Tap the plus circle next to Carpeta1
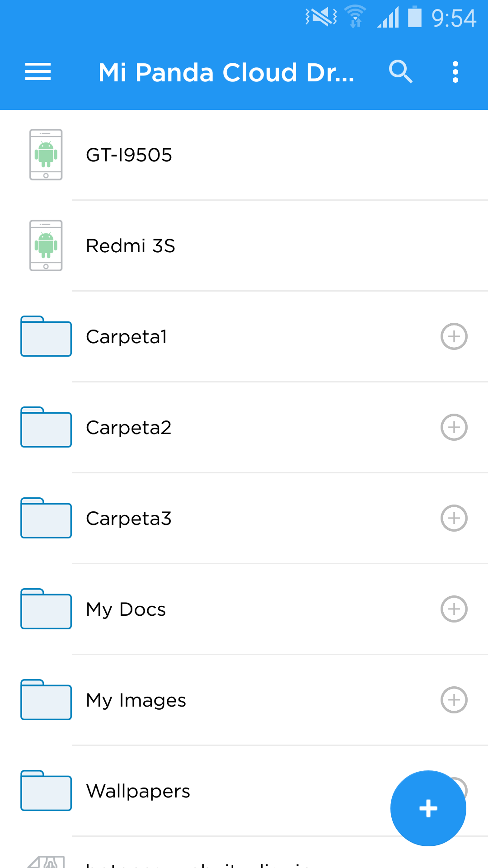This screenshot has height=868, width=488. pos(454,336)
